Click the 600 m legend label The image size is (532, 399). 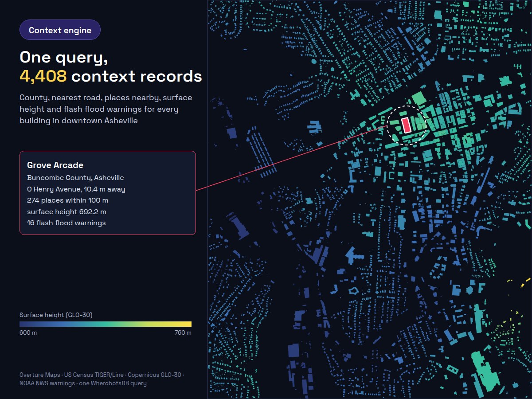tap(28, 332)
